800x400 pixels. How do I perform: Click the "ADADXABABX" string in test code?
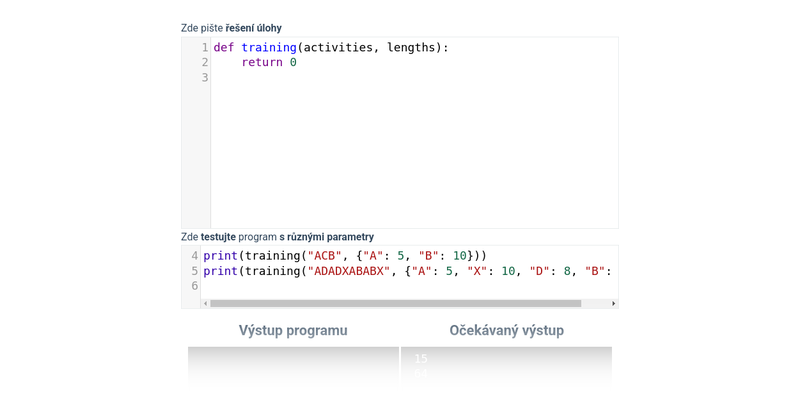coord(348,270)
